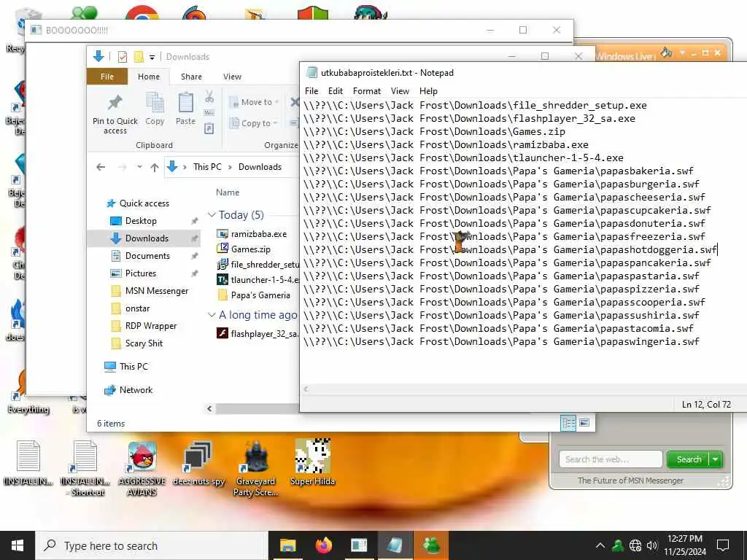Click properties checkmark icon in title bar
This screenshot has width=747, height=560.
123,57
